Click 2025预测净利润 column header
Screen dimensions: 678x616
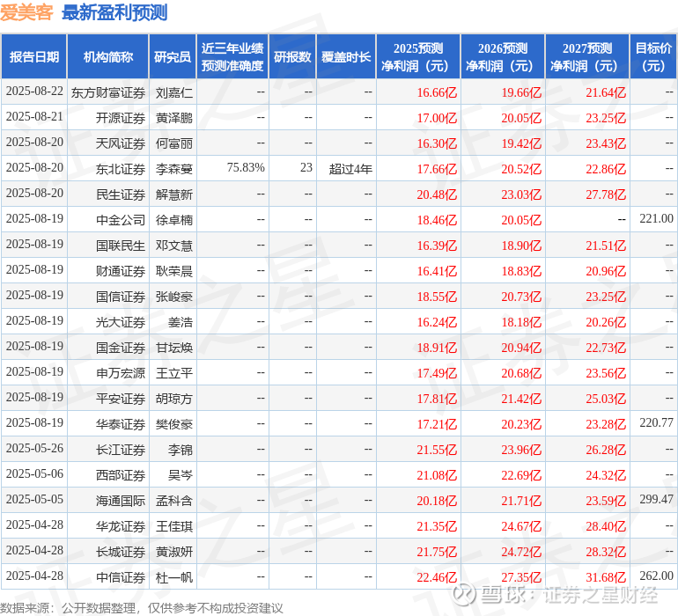point(418,56)
